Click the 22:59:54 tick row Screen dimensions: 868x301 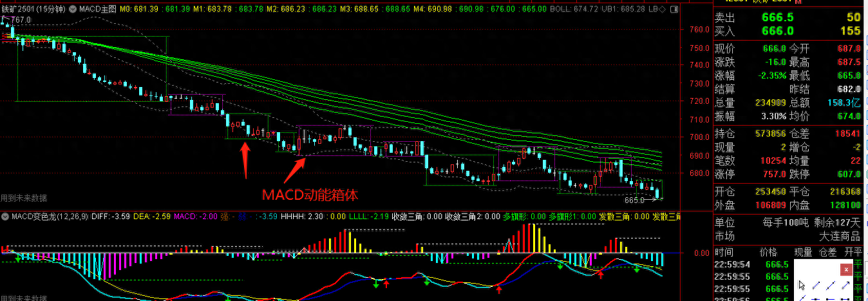[788, 264]
